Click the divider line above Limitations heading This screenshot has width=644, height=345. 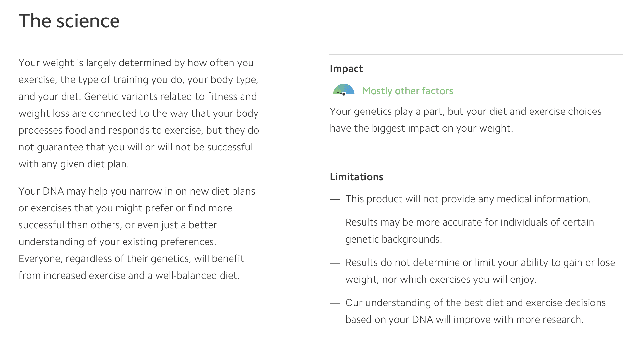pyautogui.click(x=476, y=163)
